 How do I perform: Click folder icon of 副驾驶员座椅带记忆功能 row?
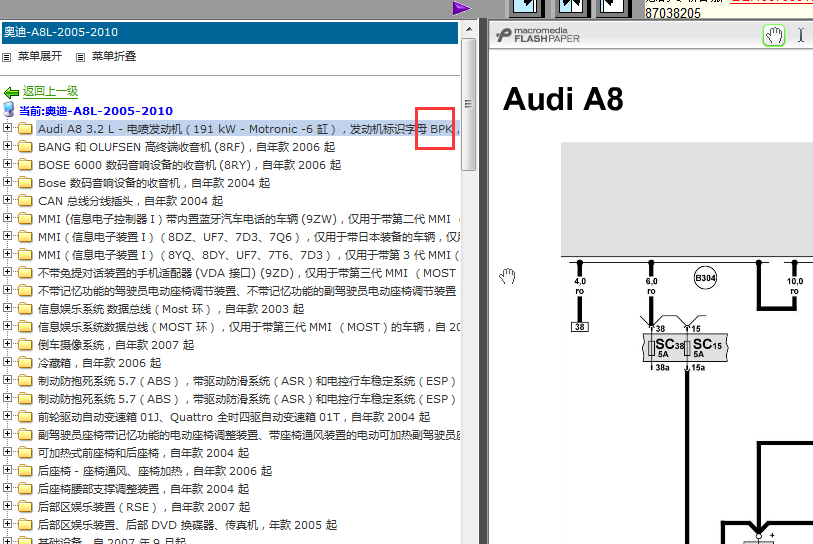click(25, 435)
